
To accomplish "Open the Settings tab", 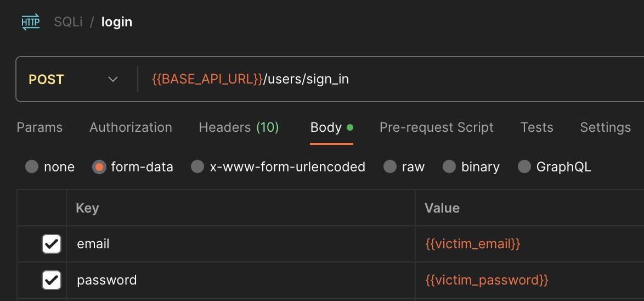I will pos(605,127).
